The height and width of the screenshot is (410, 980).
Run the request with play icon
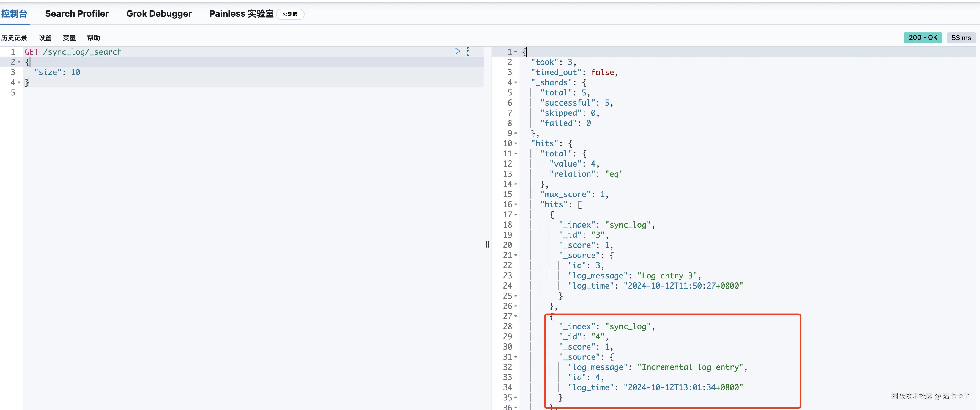[457, 51]
